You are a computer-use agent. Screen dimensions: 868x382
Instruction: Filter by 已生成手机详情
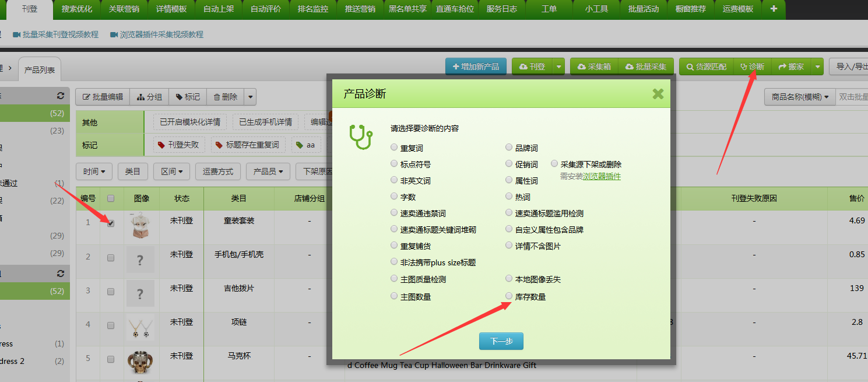pos(265,122)
